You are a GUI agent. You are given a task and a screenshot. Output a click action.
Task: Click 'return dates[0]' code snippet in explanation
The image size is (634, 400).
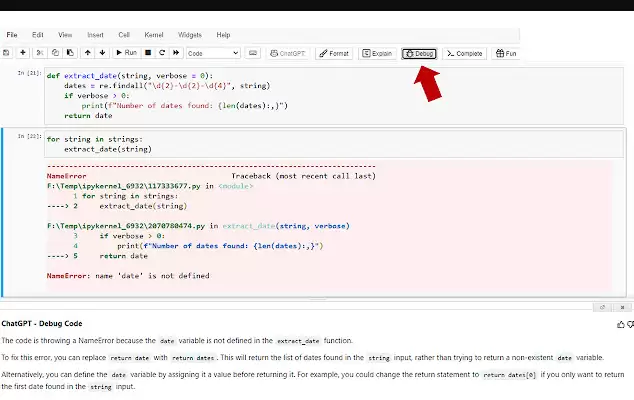tap(509, 375)
